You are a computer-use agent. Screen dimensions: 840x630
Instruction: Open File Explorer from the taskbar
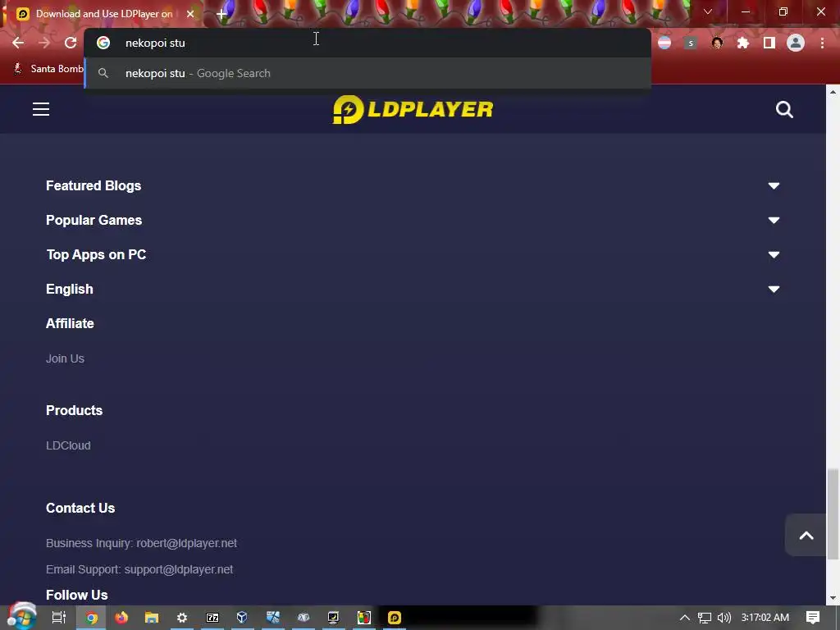(152, 618)
